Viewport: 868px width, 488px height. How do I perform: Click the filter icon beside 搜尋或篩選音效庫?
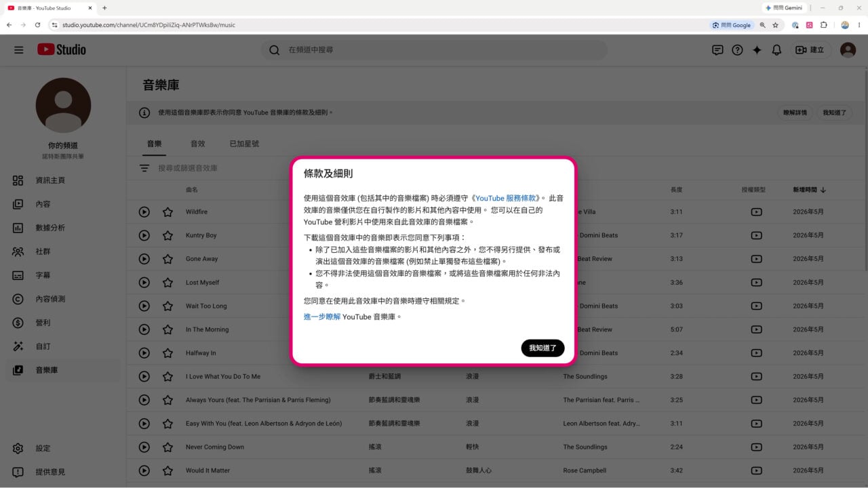tap(144, 168)
